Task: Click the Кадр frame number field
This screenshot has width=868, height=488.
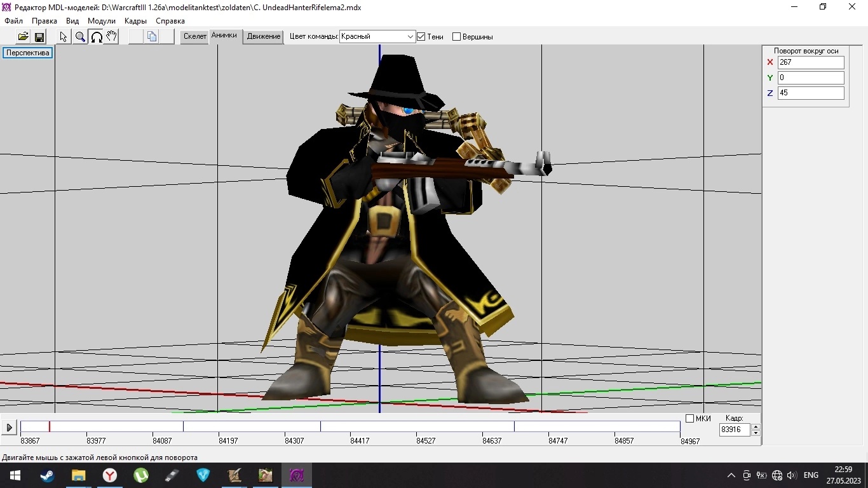Action: point(735,430)
